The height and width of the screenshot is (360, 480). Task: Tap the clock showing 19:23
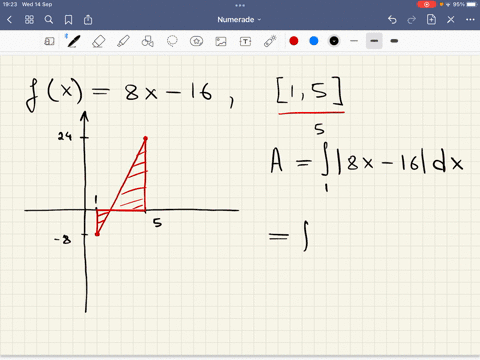10,5
